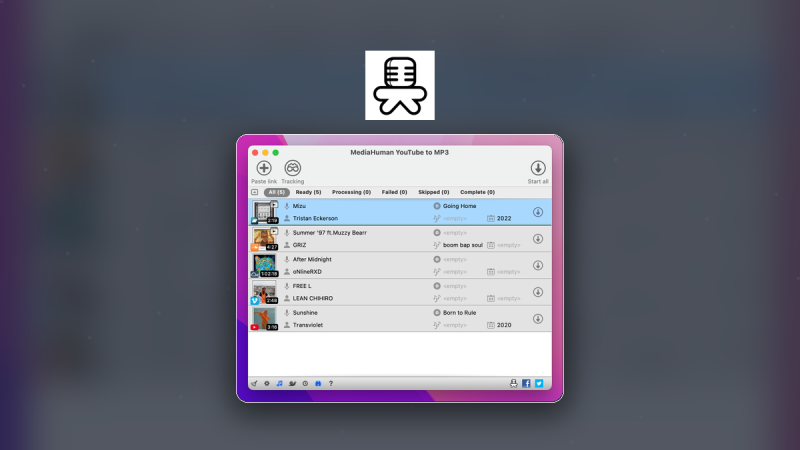
Task: Click the empty genre field of Sunshine row
Action: point(455,325)
